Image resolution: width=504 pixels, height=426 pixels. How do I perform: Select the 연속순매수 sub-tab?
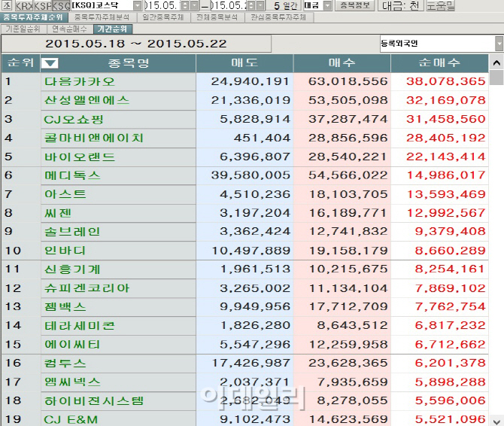(x=70, y=29)
